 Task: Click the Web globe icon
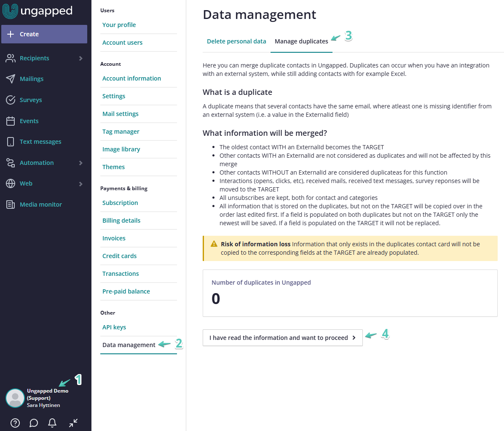11,183
